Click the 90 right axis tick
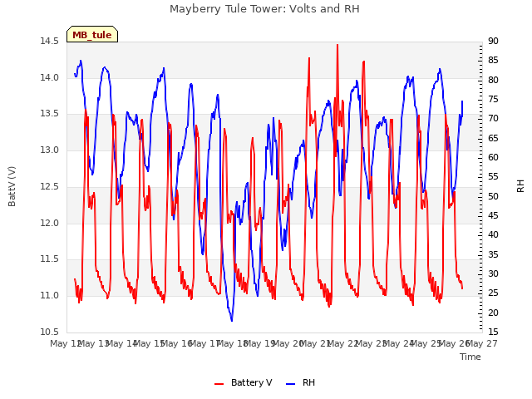Screen dimensions: 532x399 (493, 42)
